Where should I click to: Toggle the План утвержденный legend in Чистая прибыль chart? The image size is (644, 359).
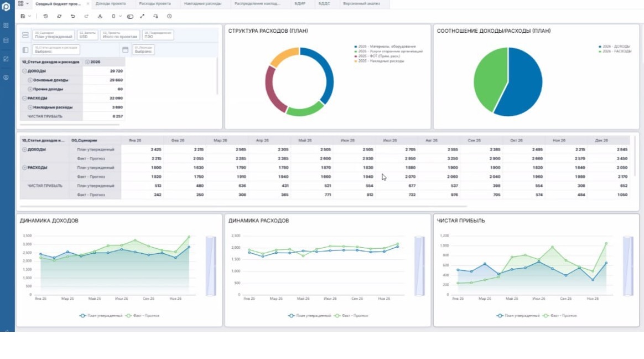click(518, 315)
